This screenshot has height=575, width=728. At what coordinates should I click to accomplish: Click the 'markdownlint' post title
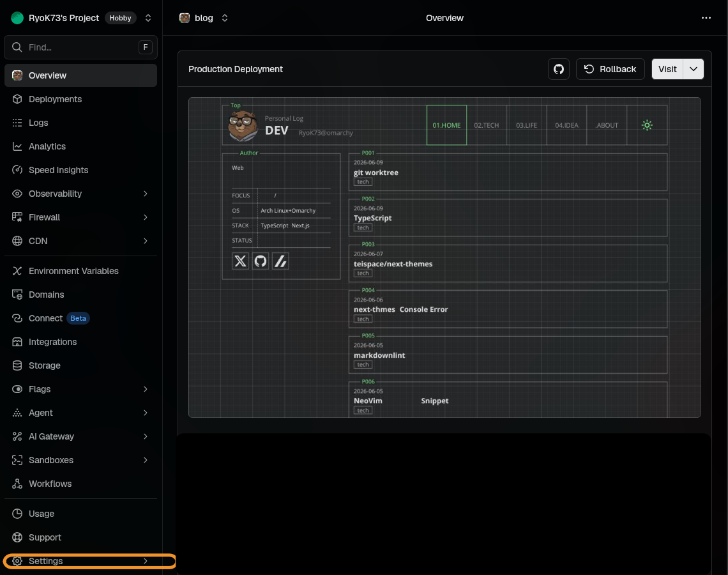coord(379,355)
